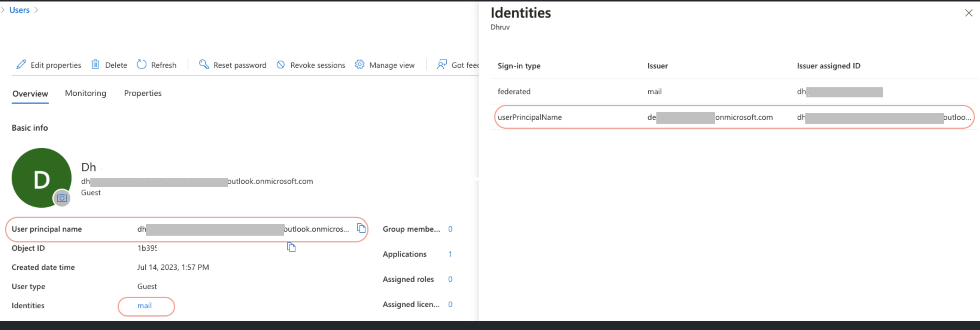Select the userPrincipalName sign-in type cell
The width and height of the screenshot is (980, 330).
click(530, 117)
